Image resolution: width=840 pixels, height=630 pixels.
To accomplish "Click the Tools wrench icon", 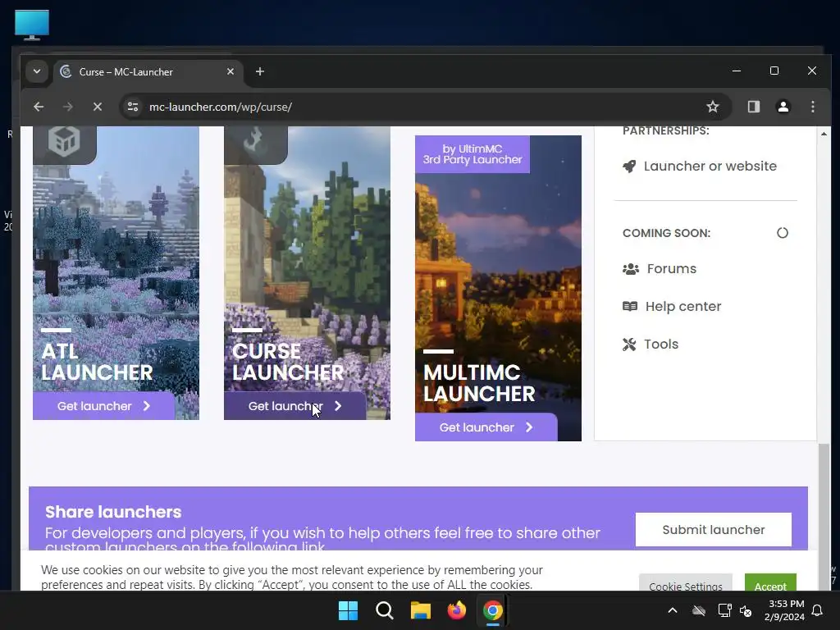I will pos(629,344).
